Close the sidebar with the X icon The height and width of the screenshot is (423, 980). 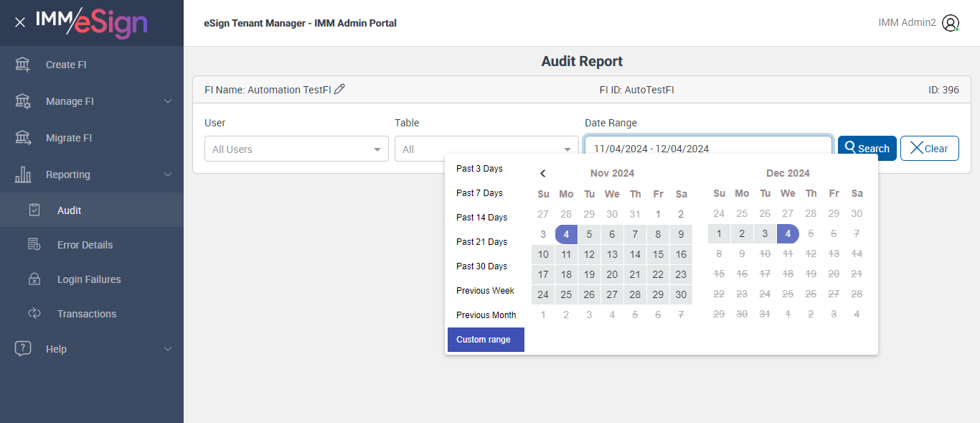point(20,22)
